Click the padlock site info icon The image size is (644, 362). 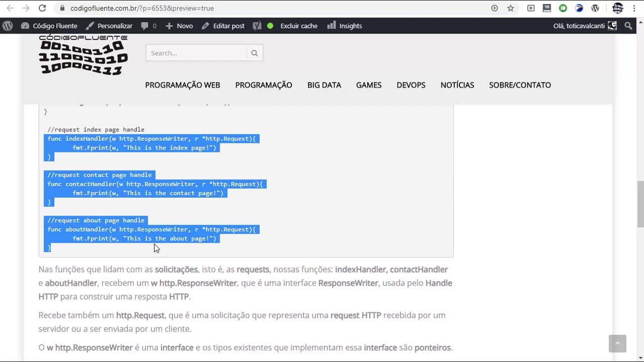click(62, 8)
